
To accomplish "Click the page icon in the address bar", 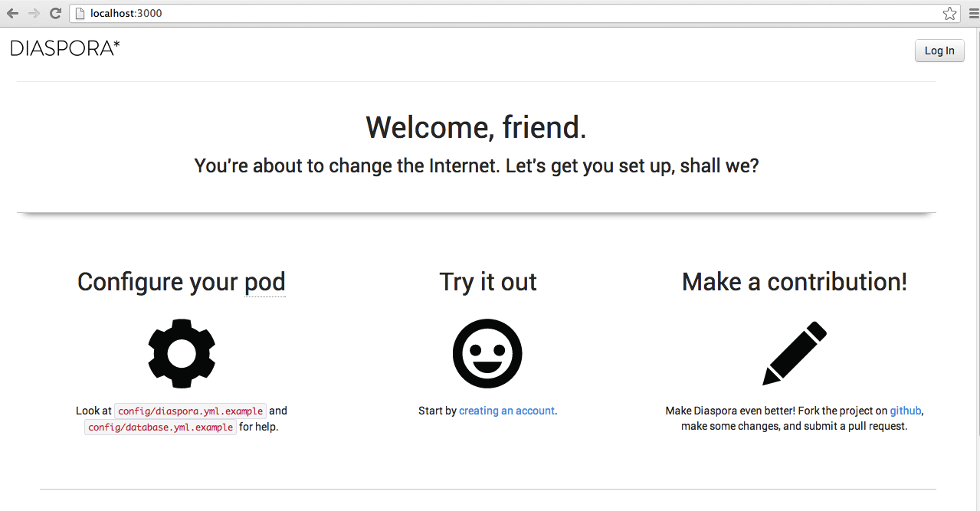I will (x=79, y=13).
